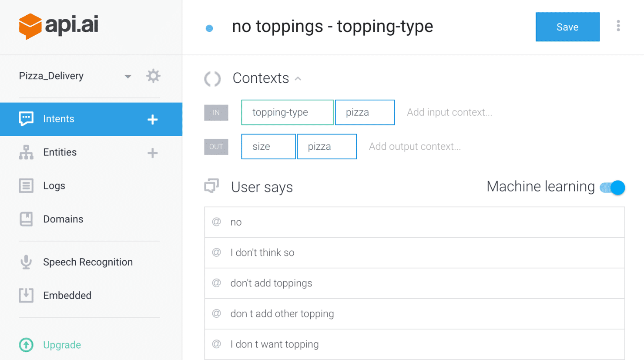Click the @ icon beside "no"

click(216, 222)
